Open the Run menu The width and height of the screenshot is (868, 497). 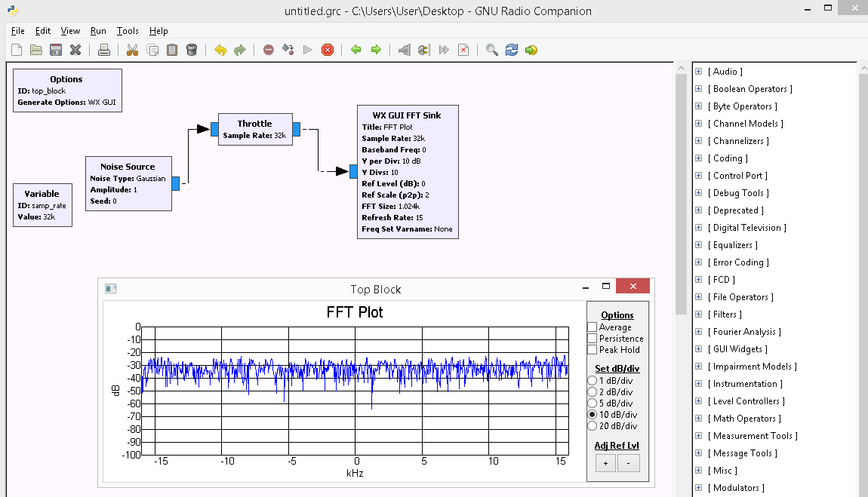pyautogui.click(x=98, y=31)
